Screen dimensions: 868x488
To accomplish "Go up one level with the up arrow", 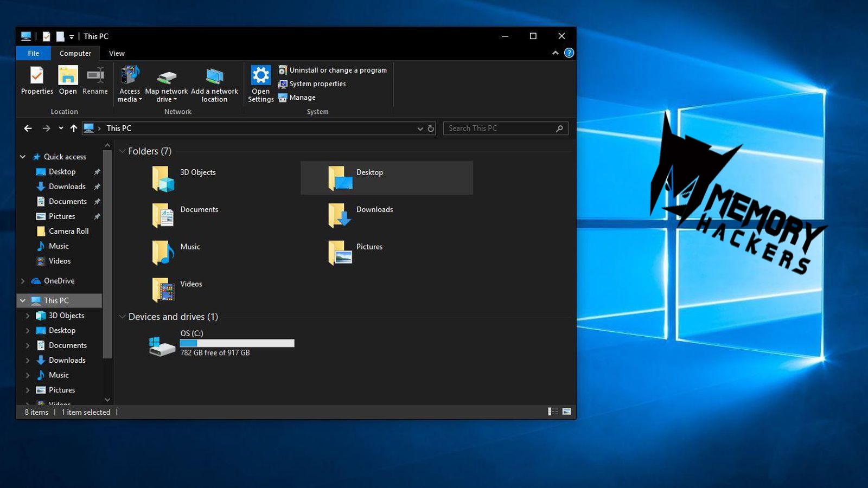I will 74,129.
